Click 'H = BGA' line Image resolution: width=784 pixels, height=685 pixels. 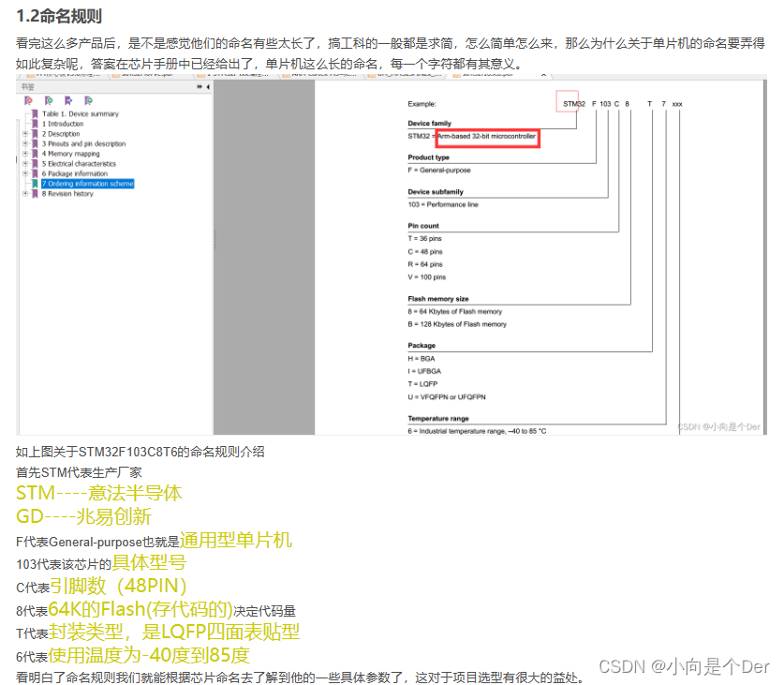point(421,359)
